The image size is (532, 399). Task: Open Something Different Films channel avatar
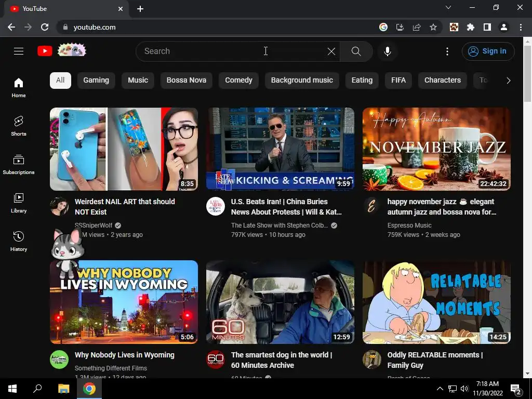pos(59,360)
